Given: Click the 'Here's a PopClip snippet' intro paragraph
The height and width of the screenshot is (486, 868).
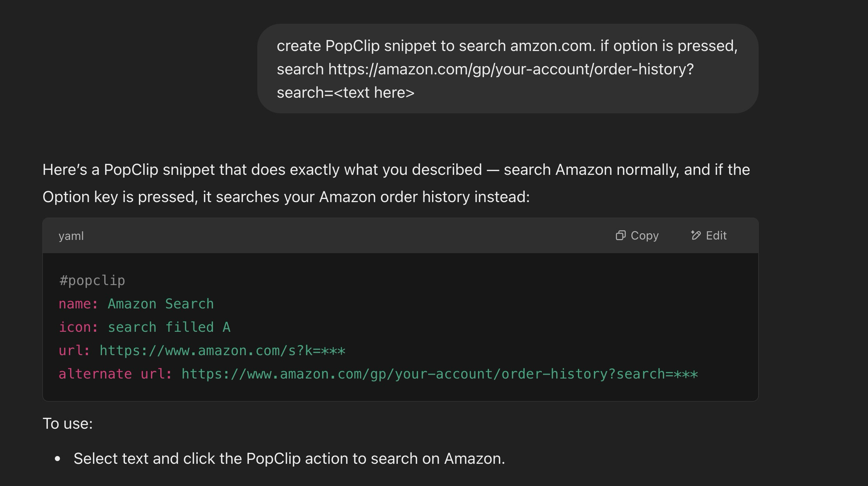Looking at the screenshot, I should tap(396, 183).
